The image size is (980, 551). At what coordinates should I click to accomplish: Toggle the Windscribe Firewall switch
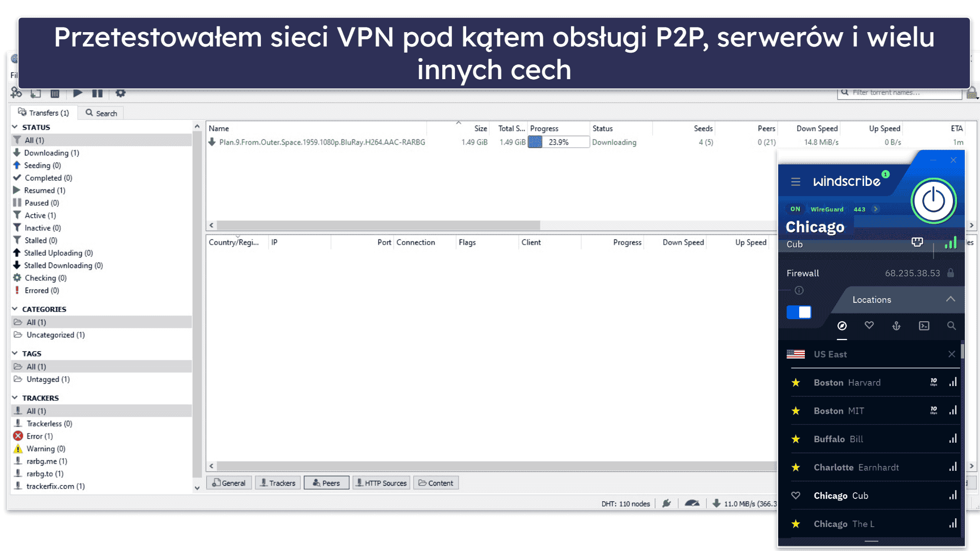799,312
